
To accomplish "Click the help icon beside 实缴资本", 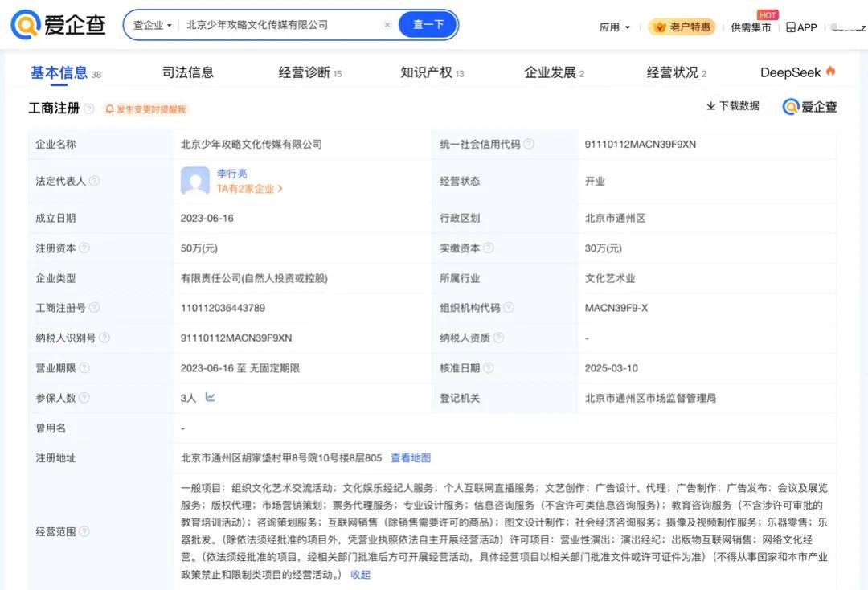I will coord(489,248).
